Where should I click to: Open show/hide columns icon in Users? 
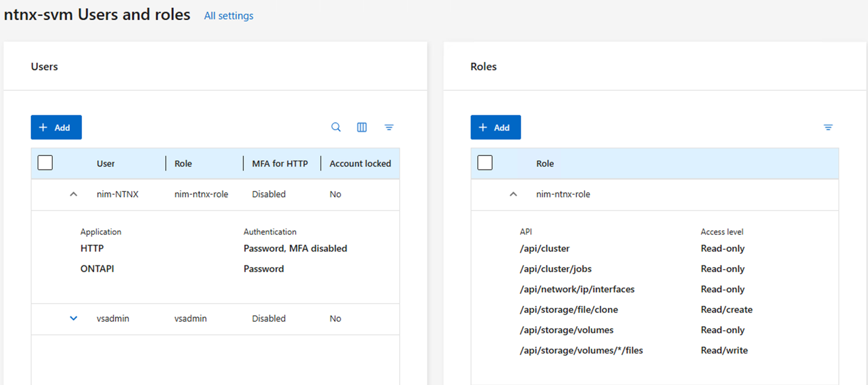(x=362, y=128)
